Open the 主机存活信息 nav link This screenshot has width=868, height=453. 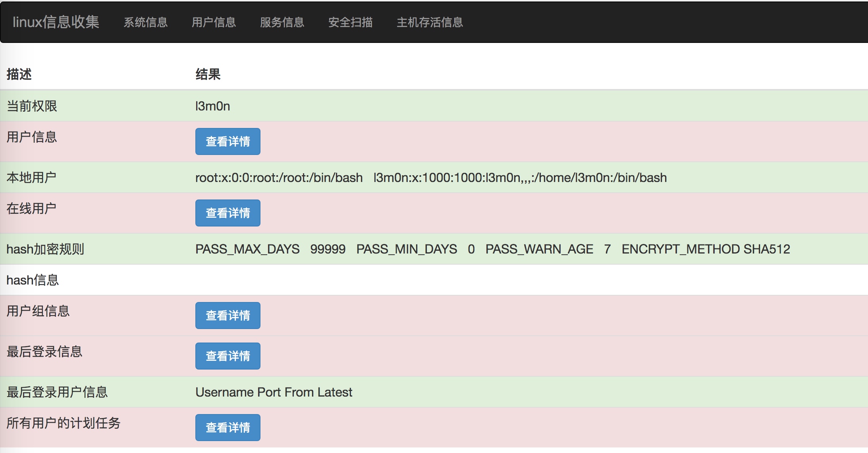click(x=430, y=22)
